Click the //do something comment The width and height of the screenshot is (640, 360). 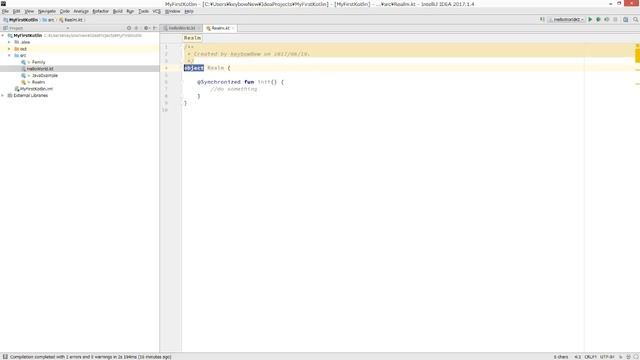click(x=234, y=89)
